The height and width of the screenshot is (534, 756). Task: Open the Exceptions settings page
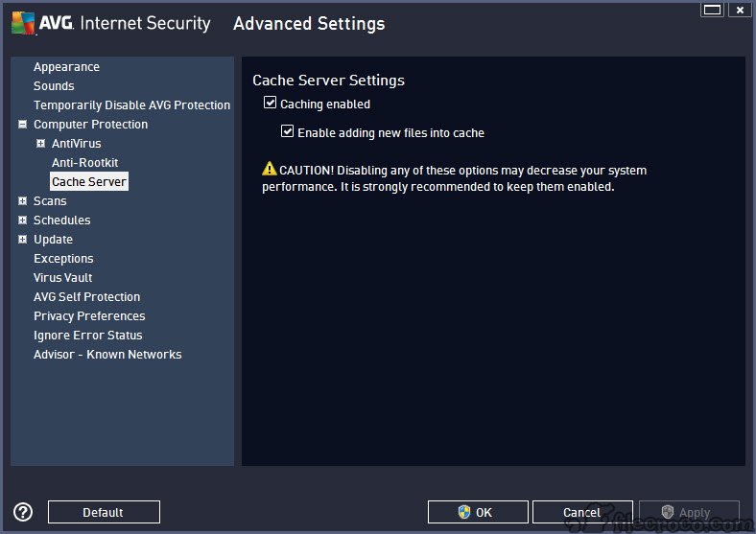point(63,259)
